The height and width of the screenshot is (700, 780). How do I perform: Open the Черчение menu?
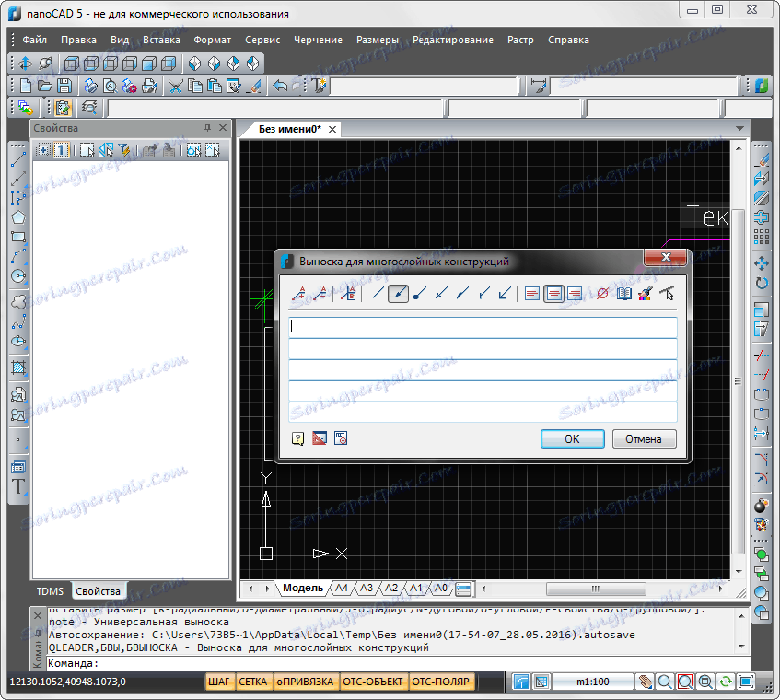(318, 40)
